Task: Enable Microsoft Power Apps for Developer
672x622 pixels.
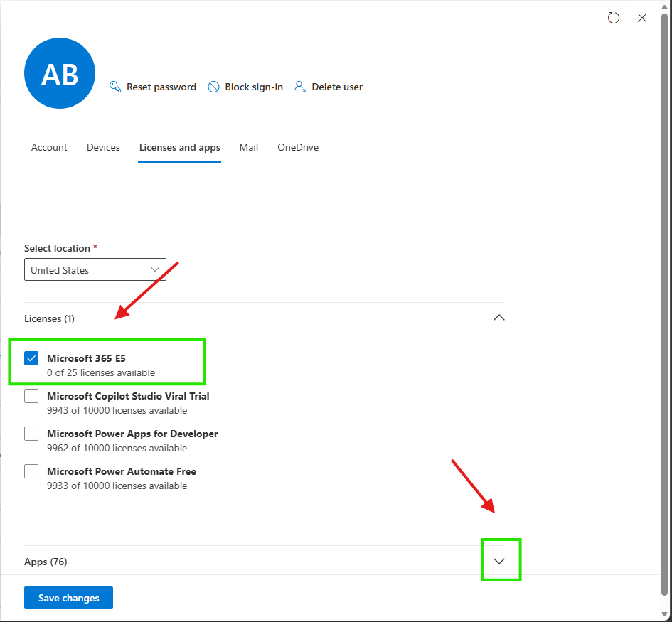Action: click(31, 434)
